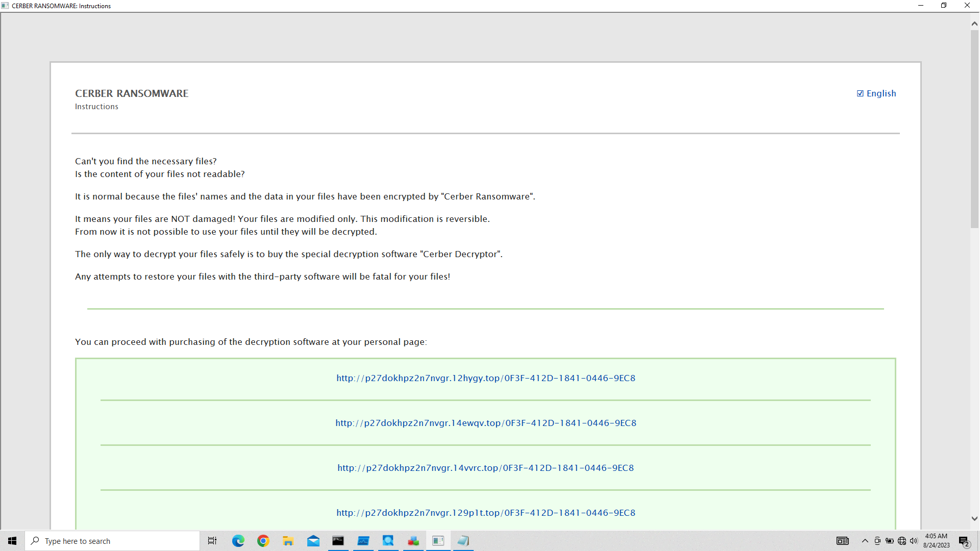The image size is (980, 551).
Task: Restore down the instructions window
Action: [944, 6]
